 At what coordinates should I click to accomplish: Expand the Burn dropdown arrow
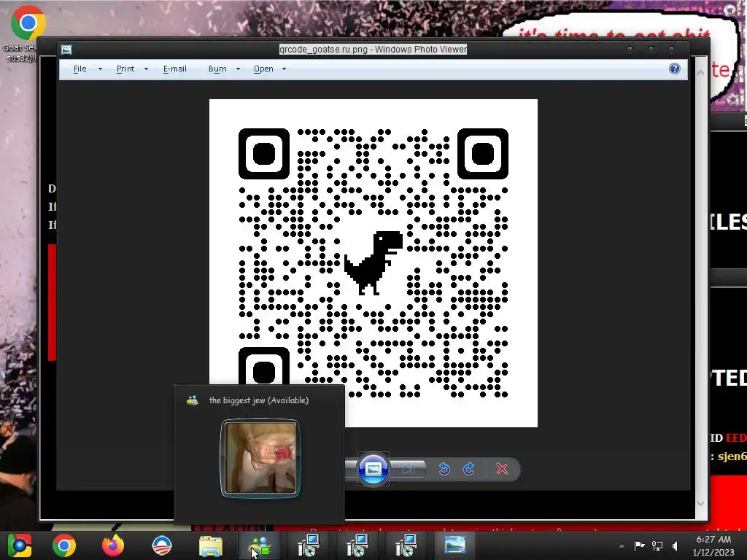coord(239,69)
